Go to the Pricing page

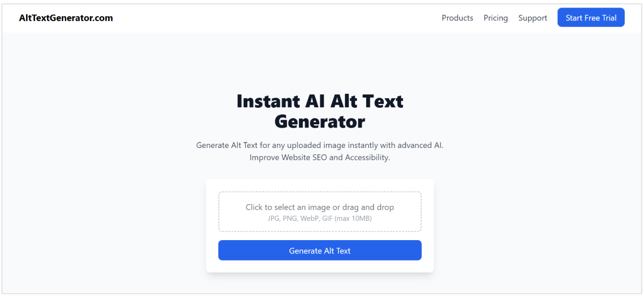(495, 18)
